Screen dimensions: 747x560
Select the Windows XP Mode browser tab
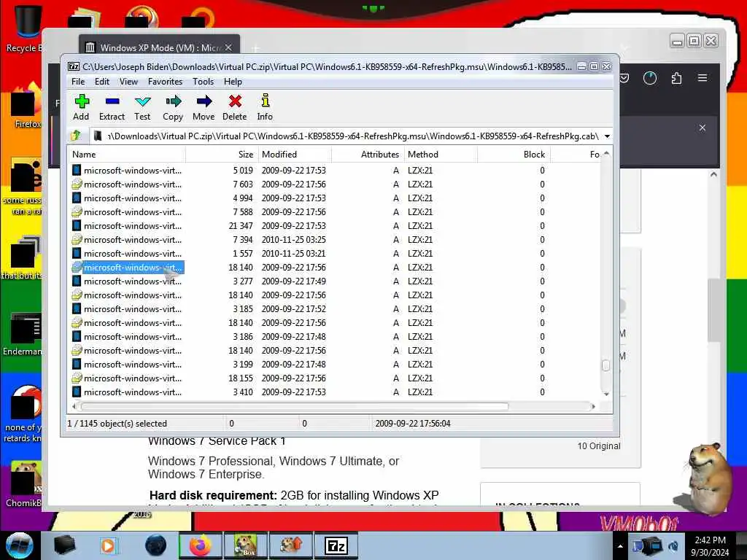[x=159, y=47]
